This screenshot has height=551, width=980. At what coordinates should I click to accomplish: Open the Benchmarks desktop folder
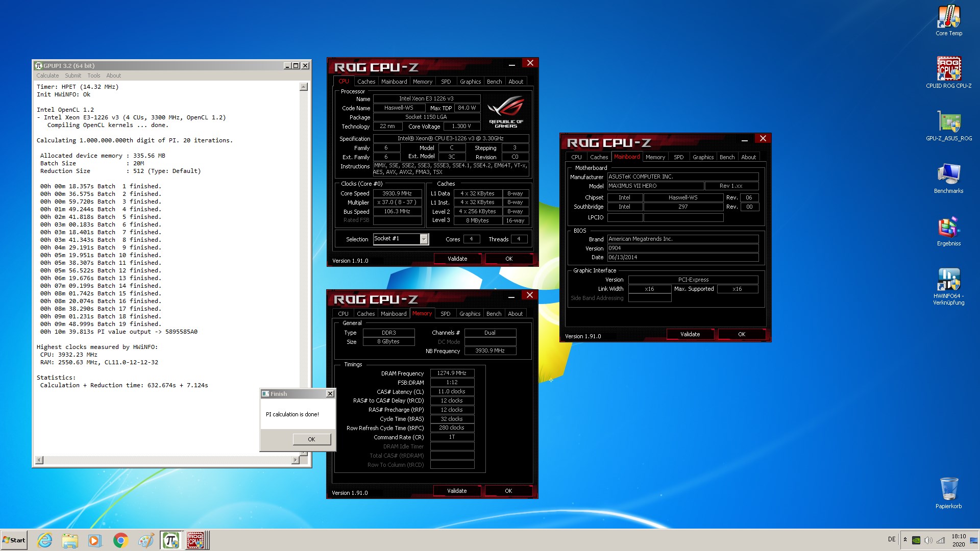click(949, 178)
